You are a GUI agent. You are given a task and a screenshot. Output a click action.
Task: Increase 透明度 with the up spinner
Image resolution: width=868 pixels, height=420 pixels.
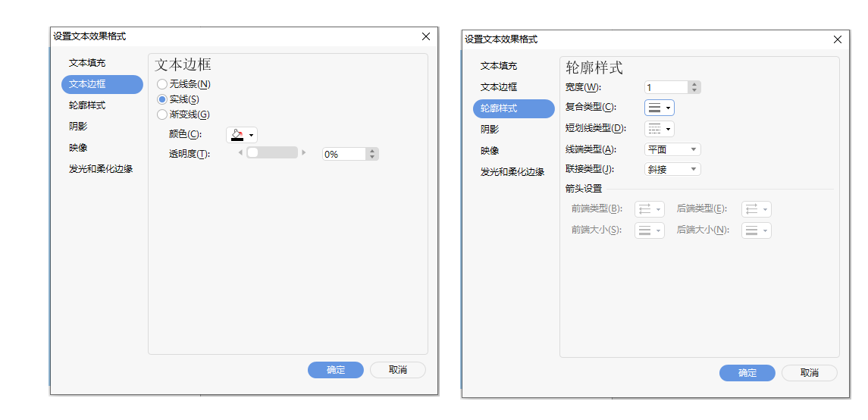pyautogui.click(x=372, y=151)
